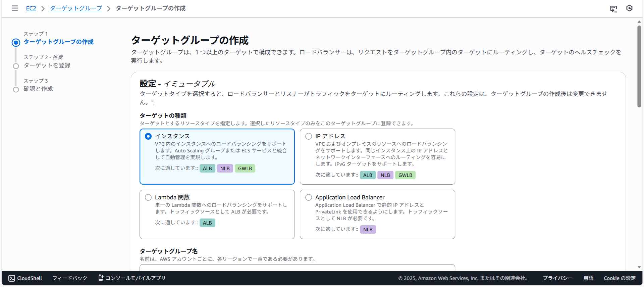
Task: Click the hexagon settings icon top right
Action: (x=629, y=8)
